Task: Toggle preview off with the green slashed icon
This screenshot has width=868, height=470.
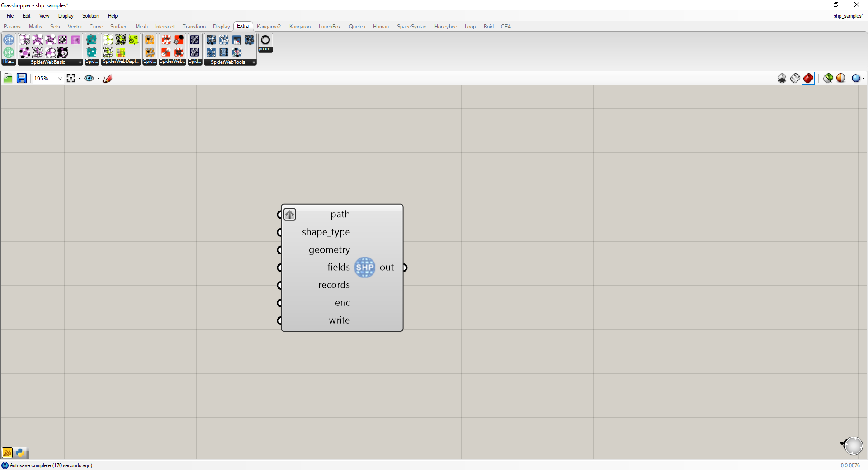Action: (827, 78)
